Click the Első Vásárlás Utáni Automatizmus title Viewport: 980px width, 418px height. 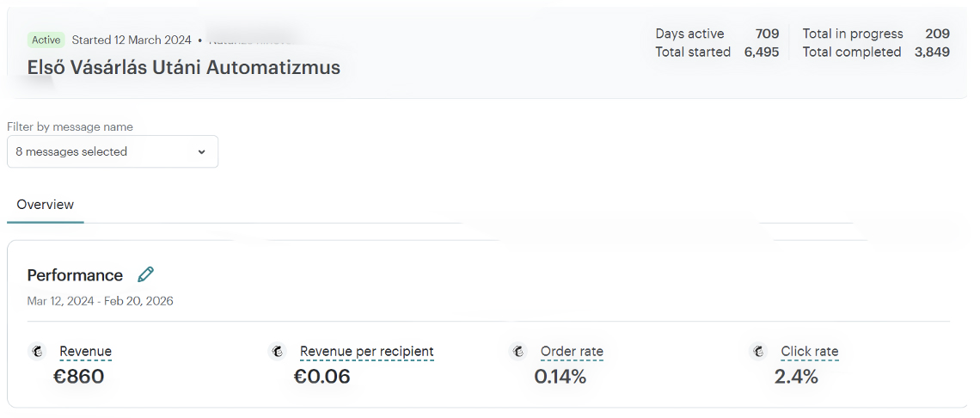click(184, 67)
